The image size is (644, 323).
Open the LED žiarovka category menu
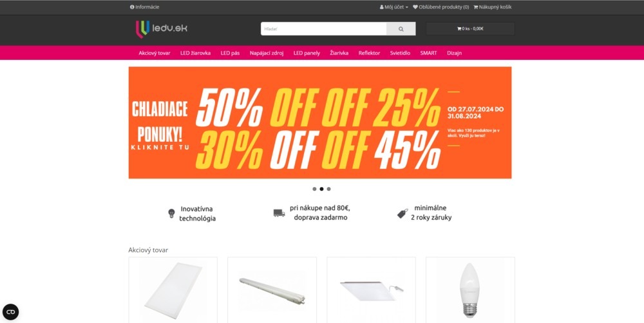click(196, 53)
